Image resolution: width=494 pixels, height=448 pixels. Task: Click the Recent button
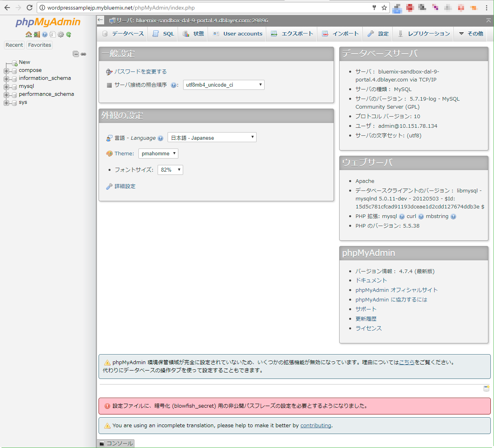click(14, 45)
